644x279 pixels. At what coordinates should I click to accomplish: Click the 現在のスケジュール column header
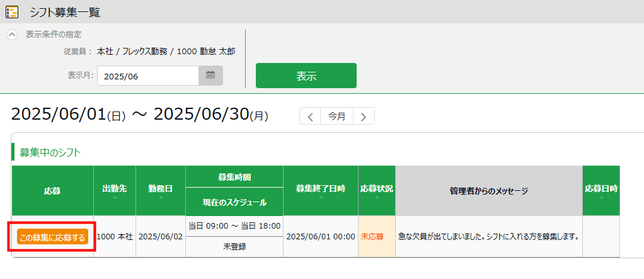coord(234,202)
